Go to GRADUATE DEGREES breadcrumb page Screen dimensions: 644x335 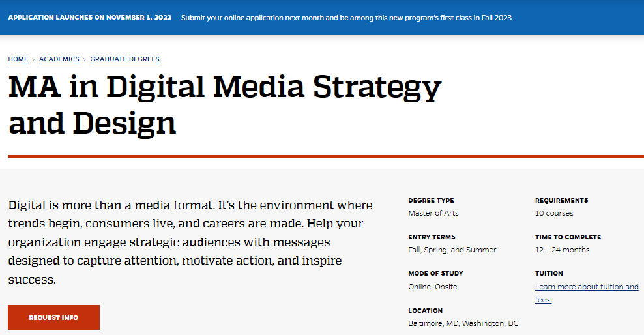pyautogui.click(x=124, y=59)
